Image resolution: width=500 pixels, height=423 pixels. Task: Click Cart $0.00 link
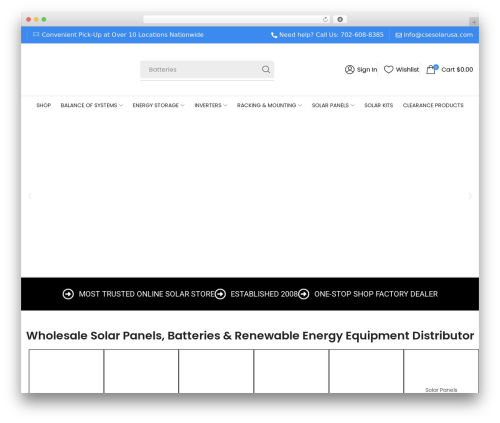457,69
